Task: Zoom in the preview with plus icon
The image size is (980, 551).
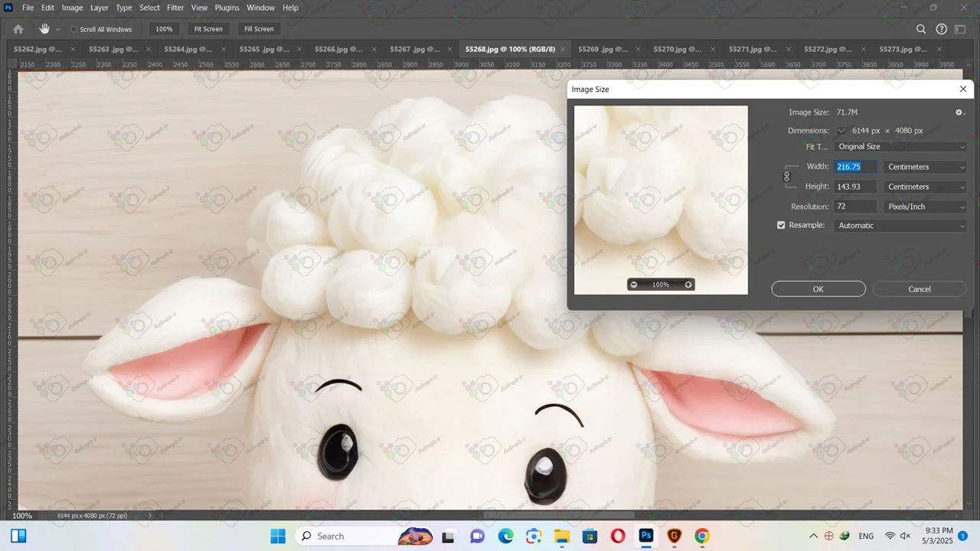Action: pos(688,285)
